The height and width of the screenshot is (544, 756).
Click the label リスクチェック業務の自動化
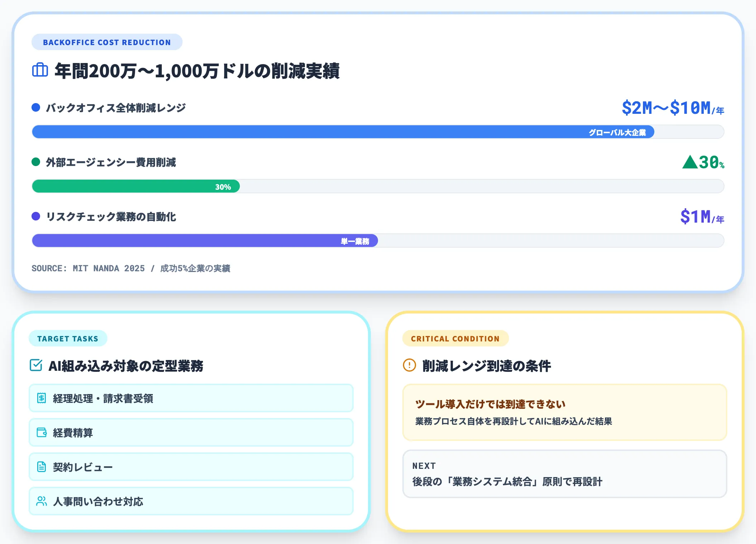pyautogui.click(x=111, y=217)
